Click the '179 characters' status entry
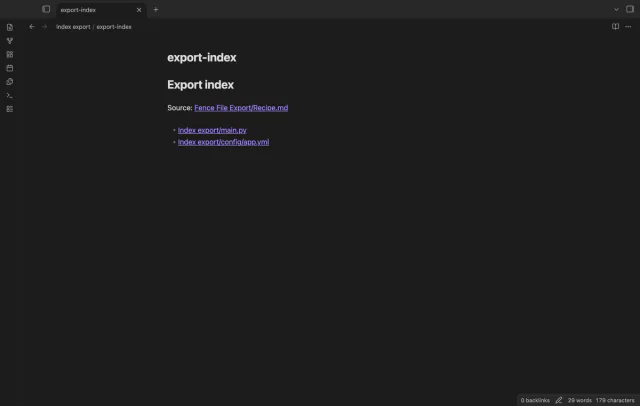The width and height of the screenshot is (640, 406). [615, 400]
